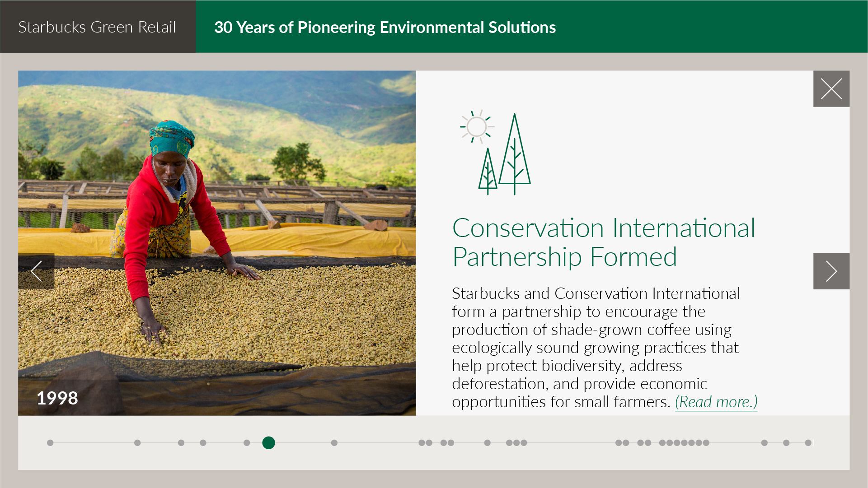Select the second-to-last timeline dot
868x488 pixels.
(786, 443)
